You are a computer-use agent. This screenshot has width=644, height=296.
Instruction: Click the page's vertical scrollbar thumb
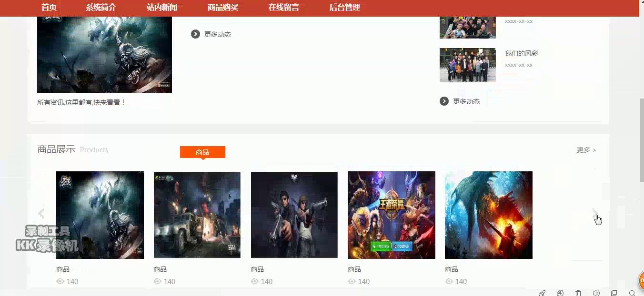point(641,140)
